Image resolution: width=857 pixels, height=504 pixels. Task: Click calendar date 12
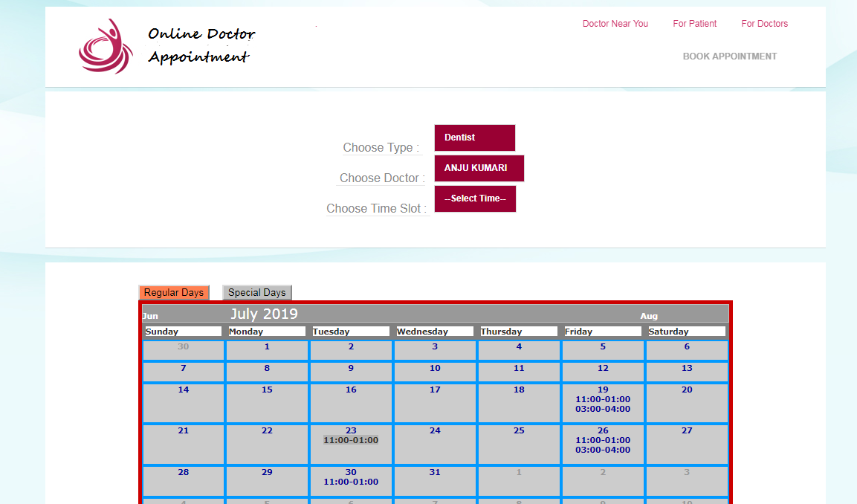pos(603,369)
